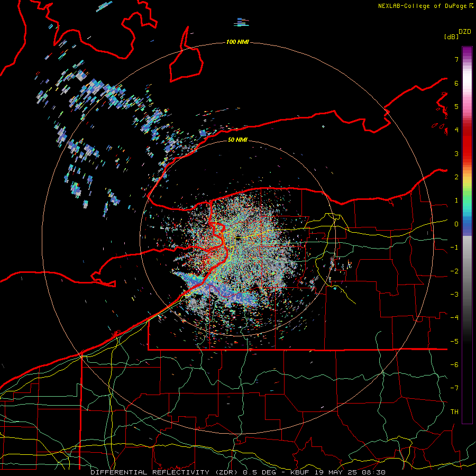The image size is (476, 476).
Task: Click the 1 value on color scale
Action: tap(456, 200)
